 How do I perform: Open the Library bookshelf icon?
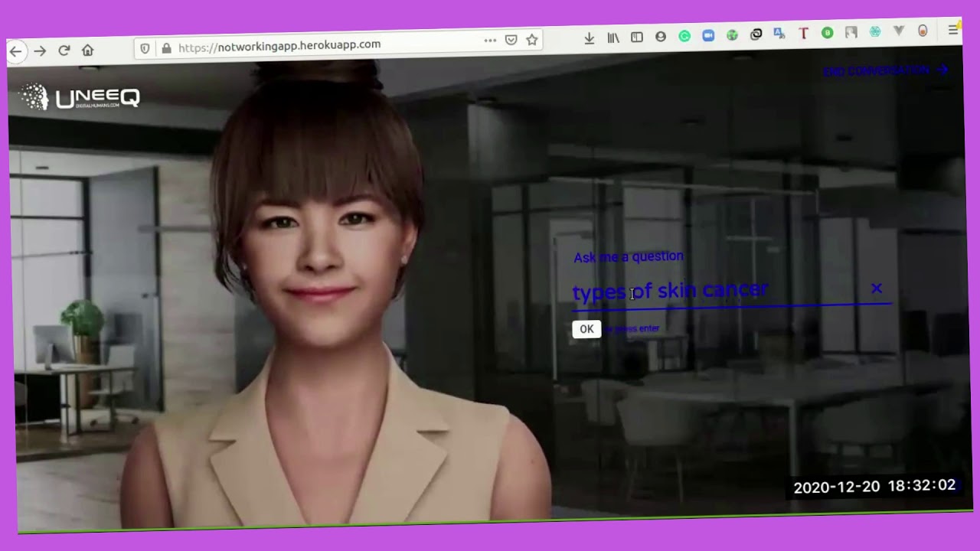[613, 37]
